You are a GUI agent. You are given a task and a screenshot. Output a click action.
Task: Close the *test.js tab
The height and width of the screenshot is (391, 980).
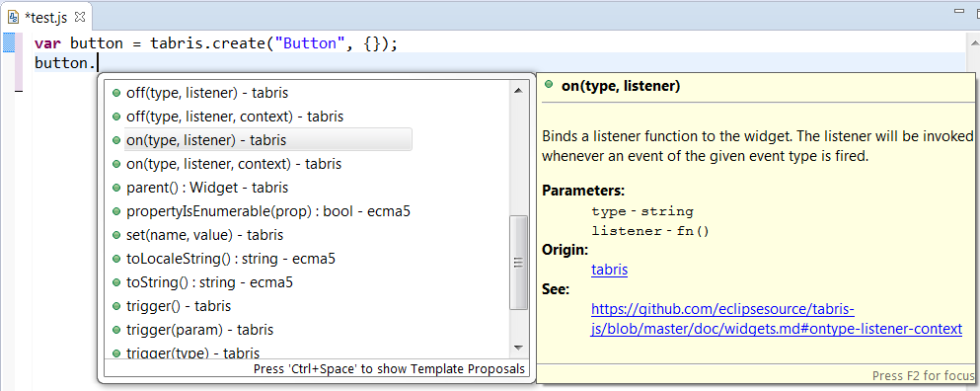point(79,16)
